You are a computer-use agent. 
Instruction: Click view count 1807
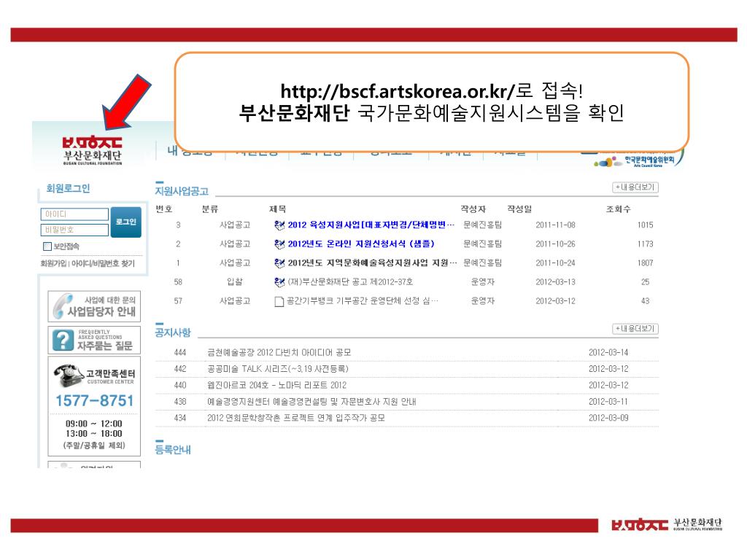click(645, 262)
